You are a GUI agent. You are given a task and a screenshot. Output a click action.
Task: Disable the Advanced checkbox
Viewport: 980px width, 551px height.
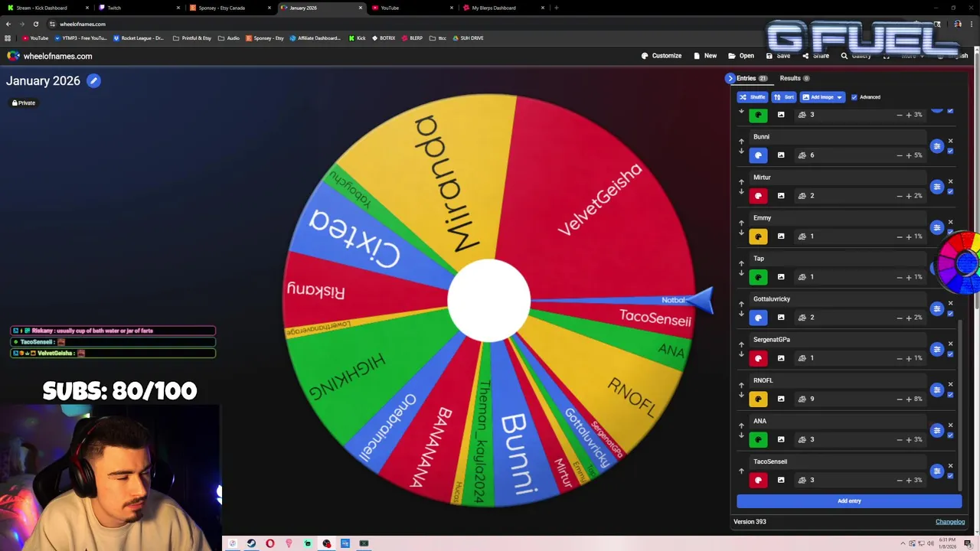[854, 97]
